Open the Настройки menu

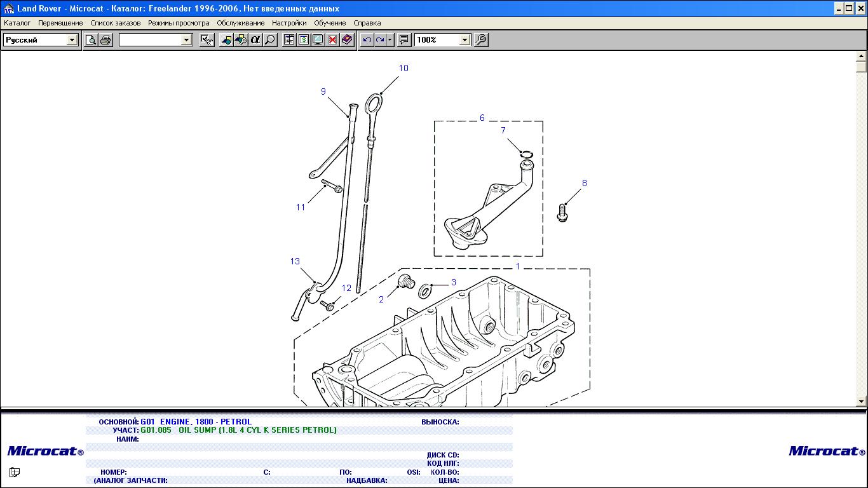289,23
